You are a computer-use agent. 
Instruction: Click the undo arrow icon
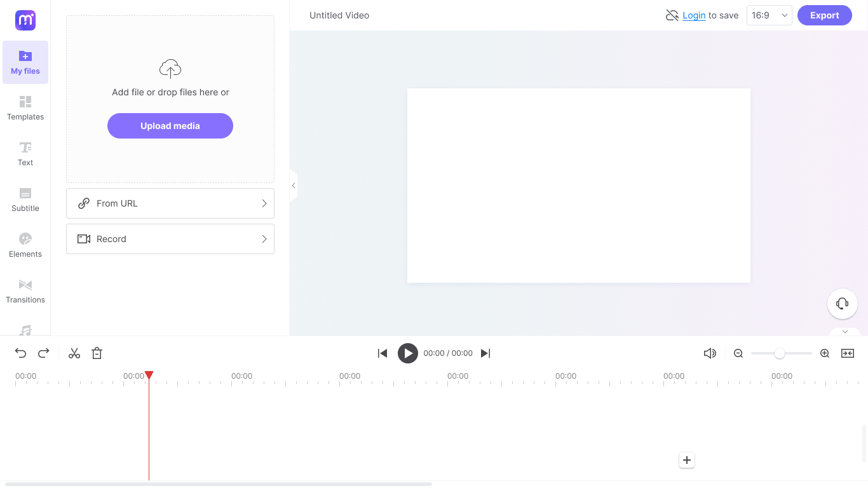[21, 353]
